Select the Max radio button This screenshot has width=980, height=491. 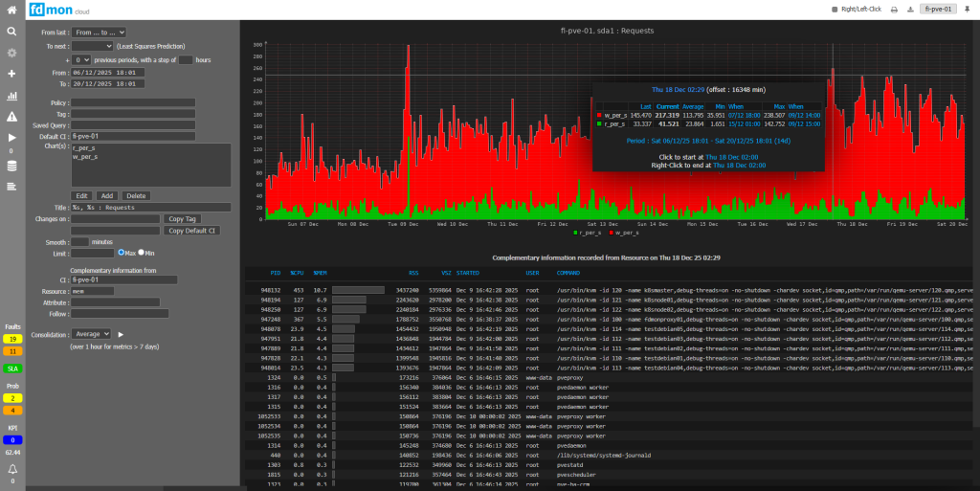point(120,253)
